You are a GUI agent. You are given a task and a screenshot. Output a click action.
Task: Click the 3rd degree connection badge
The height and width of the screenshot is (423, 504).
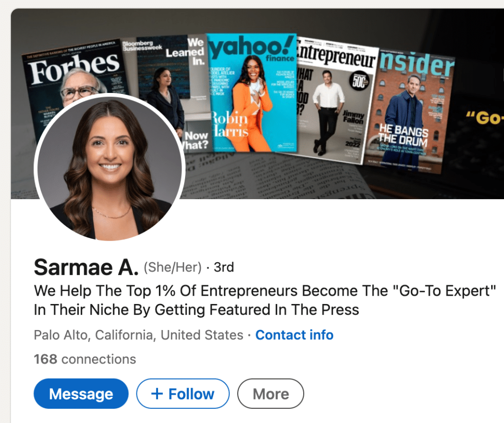click(224, 267)
